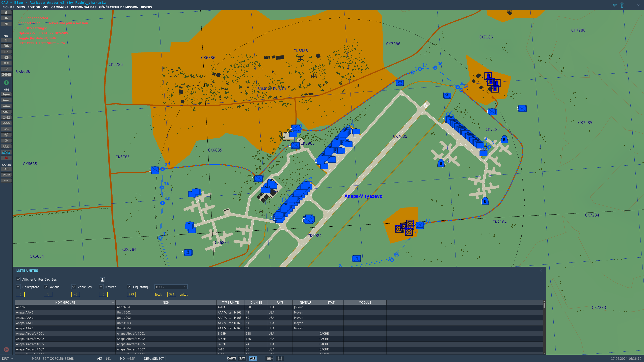The height and width of the screenshot is (362, 644).
Task: Sort by NIVEAU column header
Action: 305,302
